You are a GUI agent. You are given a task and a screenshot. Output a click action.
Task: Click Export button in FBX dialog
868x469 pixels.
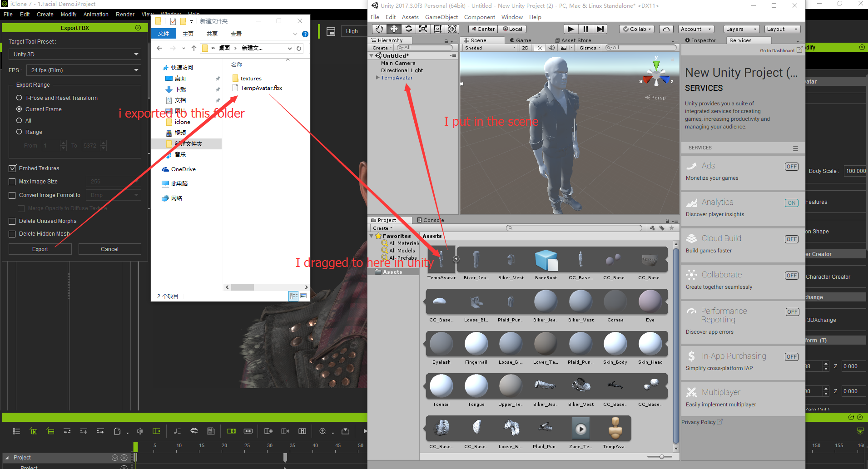coord(40,249)
